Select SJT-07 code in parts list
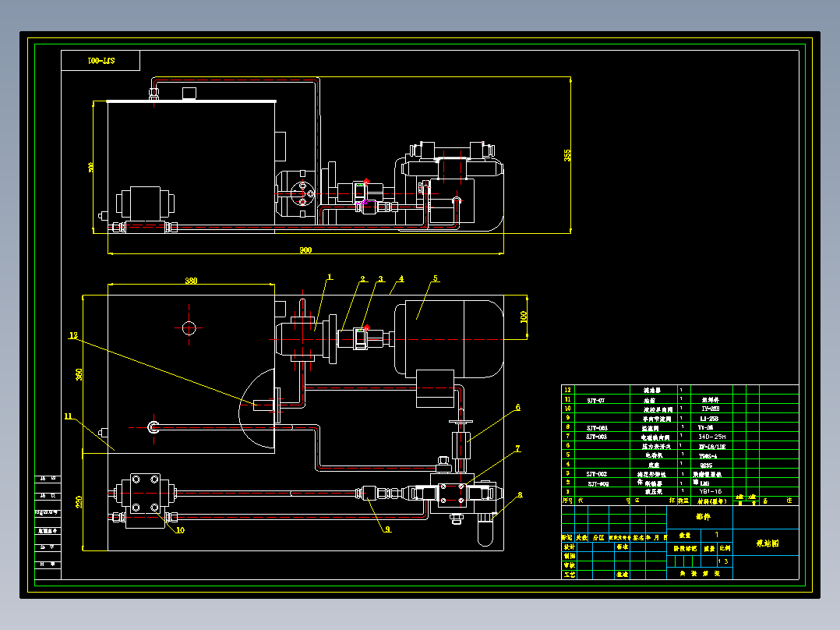The image size is (840, 630). pos(595,401)
